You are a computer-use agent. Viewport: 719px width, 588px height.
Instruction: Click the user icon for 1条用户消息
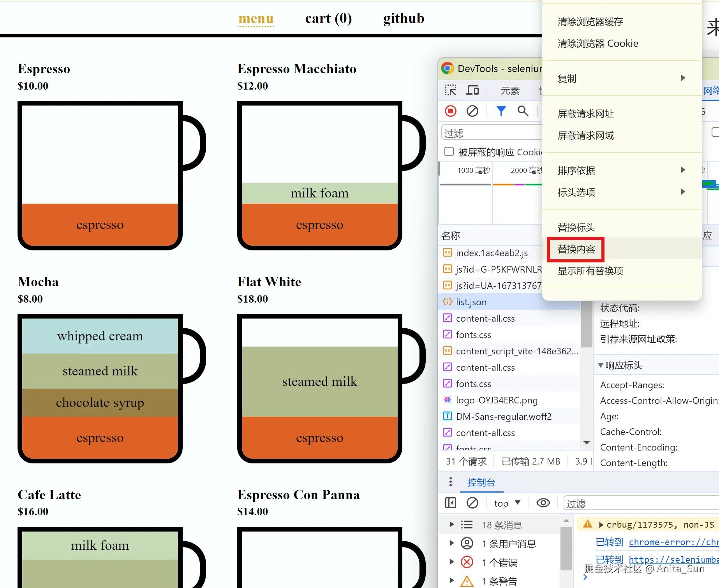467,543
